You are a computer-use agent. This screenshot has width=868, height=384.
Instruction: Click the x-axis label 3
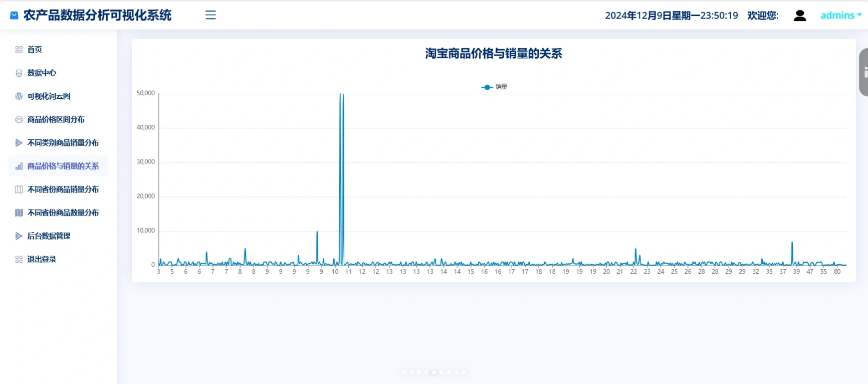(x=158, y=272)
